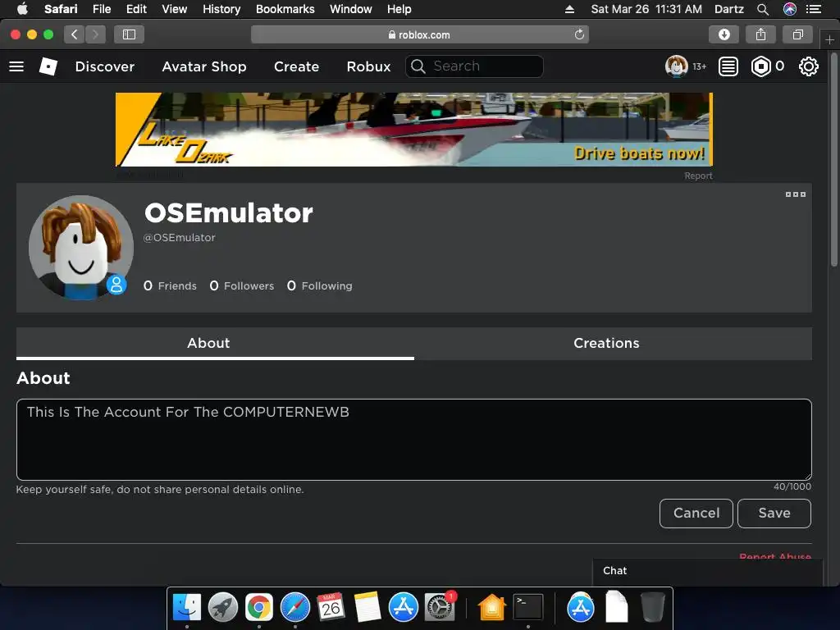Open the Roblox settings gear
Screen dimensions: 840x630
coord(808,66)
